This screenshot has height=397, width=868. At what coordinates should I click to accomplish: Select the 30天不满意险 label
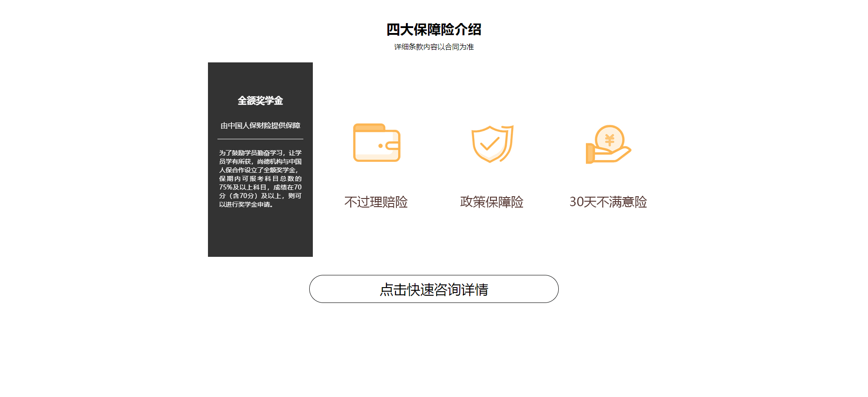coord(608,202)
